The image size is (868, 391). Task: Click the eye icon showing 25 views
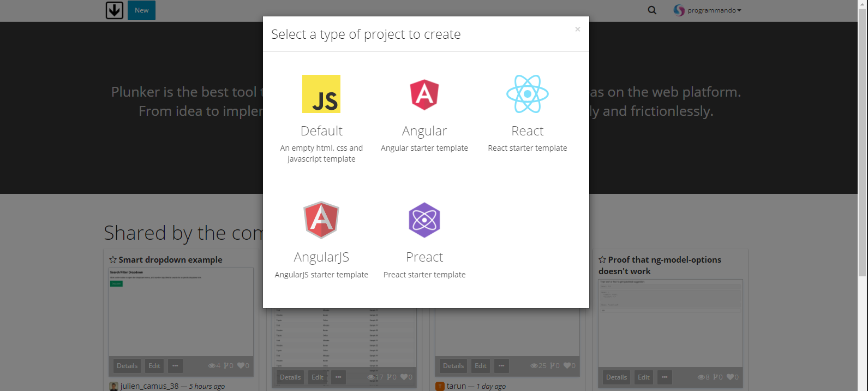coord(534,366)
